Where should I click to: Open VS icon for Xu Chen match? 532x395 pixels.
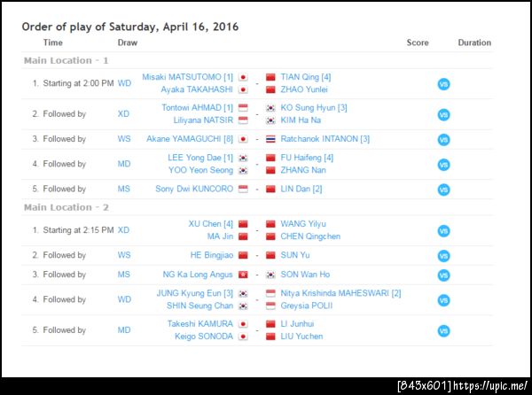(x=443, y=230)
